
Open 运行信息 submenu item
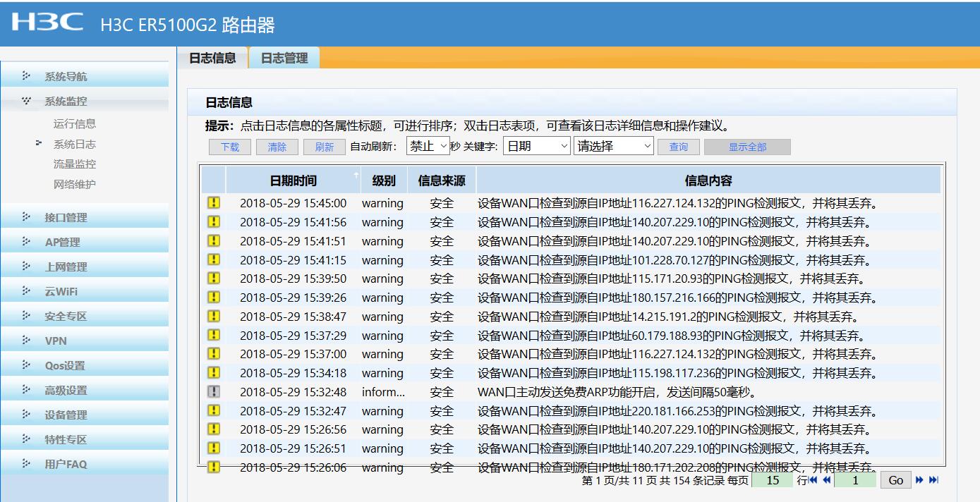point(75,123)
